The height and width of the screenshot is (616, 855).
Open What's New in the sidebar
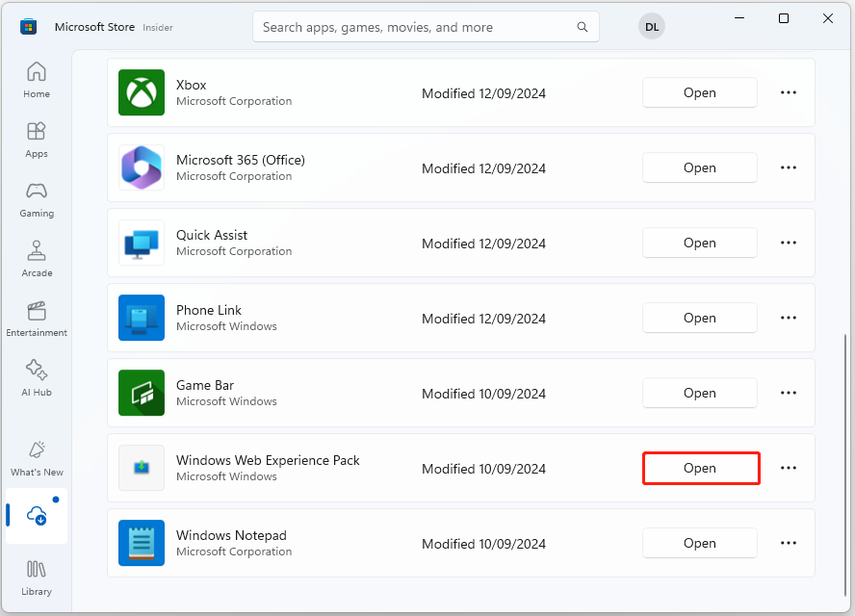tap(37, 458)
